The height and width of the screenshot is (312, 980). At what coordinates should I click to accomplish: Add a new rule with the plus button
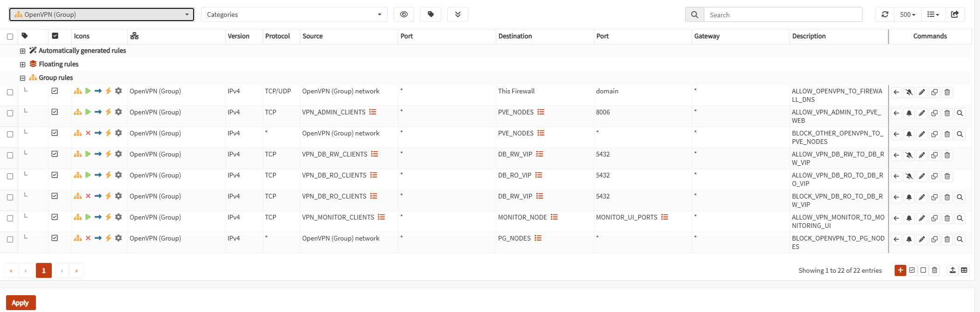[900, 270]
